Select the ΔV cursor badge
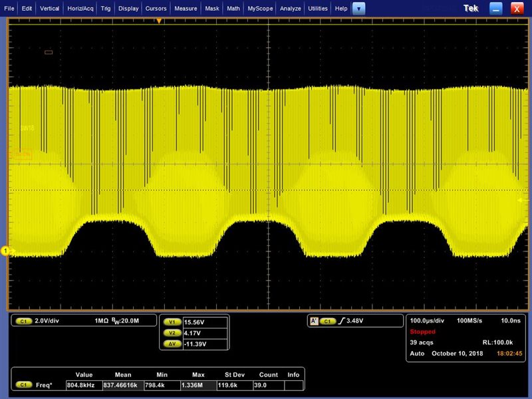The width and height of the screenshot is (532, 399). tap(172, 344)
